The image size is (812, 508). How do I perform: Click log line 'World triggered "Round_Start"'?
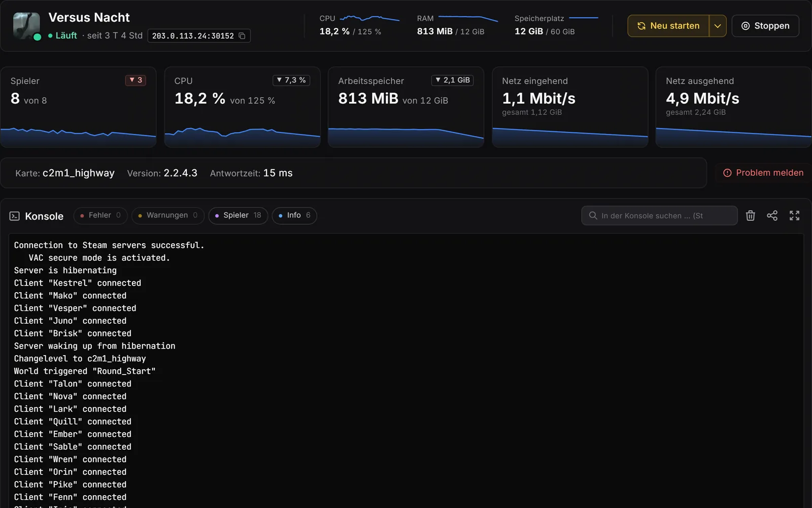pyautogui.click(x=85, y=371)
